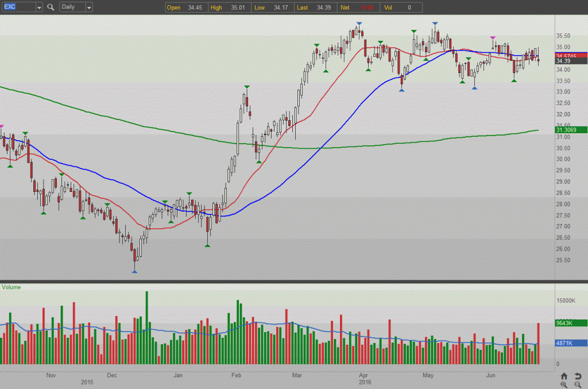Click the magnifier symbol search icon

click(51, 7)
